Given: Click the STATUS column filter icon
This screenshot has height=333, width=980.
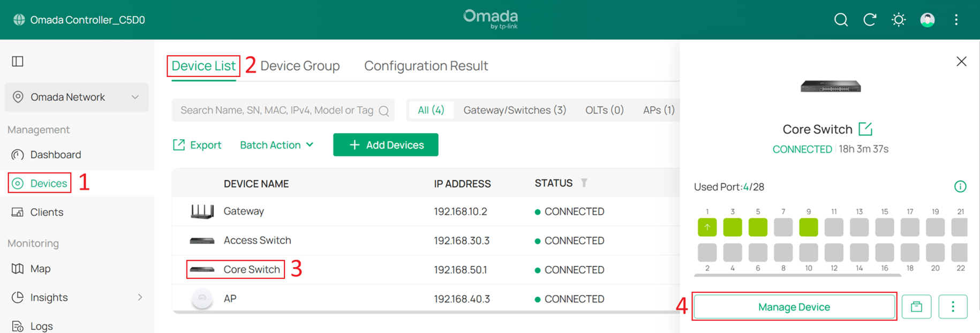Looking at the screenshot, I should pos(584,183).
